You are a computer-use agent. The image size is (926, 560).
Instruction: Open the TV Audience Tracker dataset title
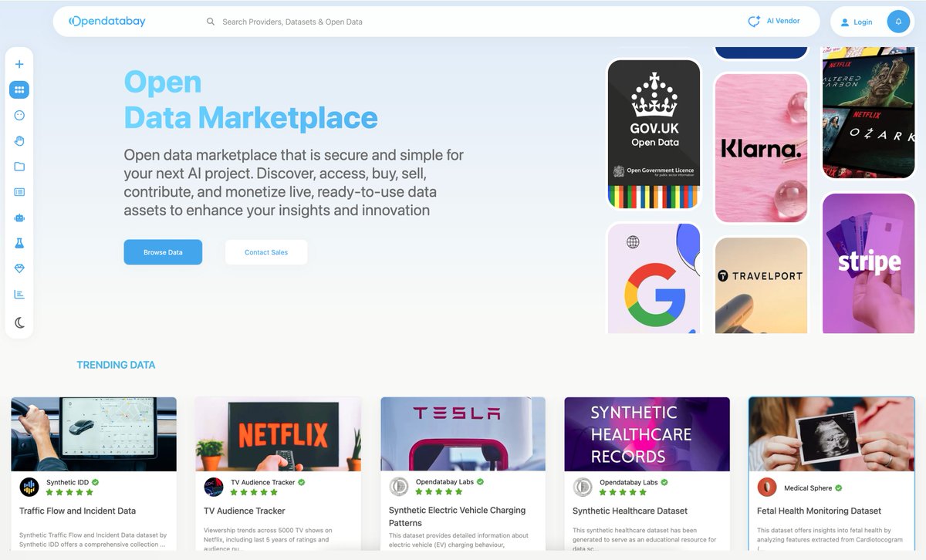tap(244, 511)
